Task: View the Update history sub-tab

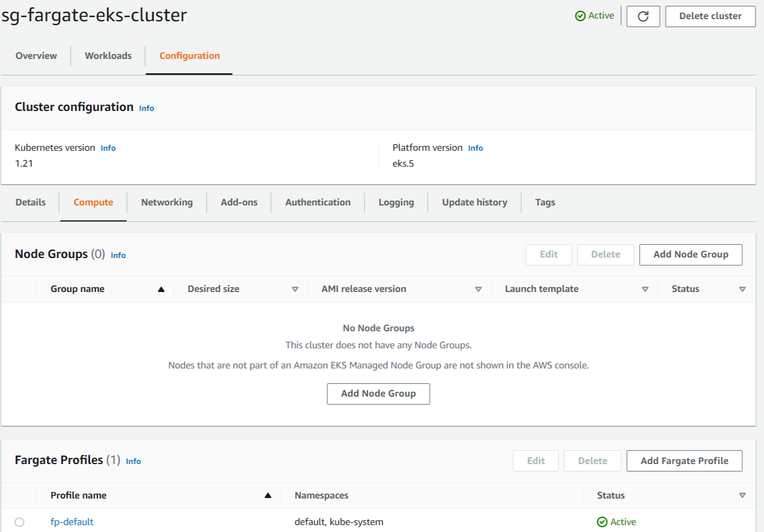Action: (474, 202)
